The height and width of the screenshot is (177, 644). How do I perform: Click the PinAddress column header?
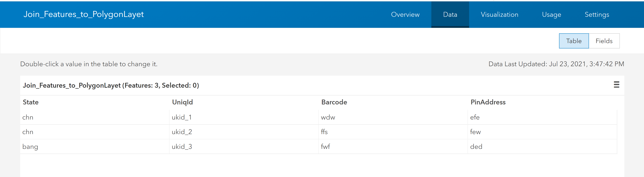click(488, 102)
